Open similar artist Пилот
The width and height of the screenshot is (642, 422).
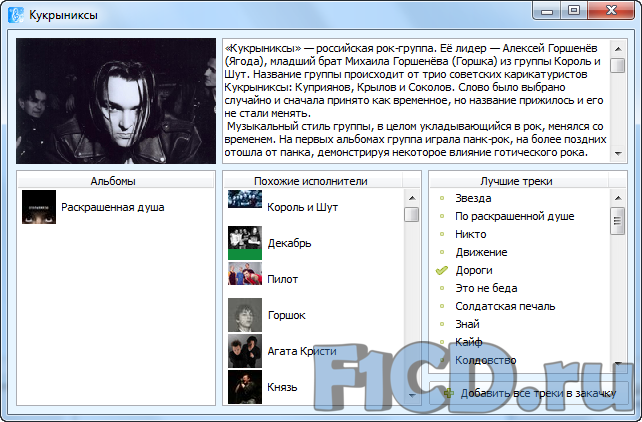click(x=283, y=279)
